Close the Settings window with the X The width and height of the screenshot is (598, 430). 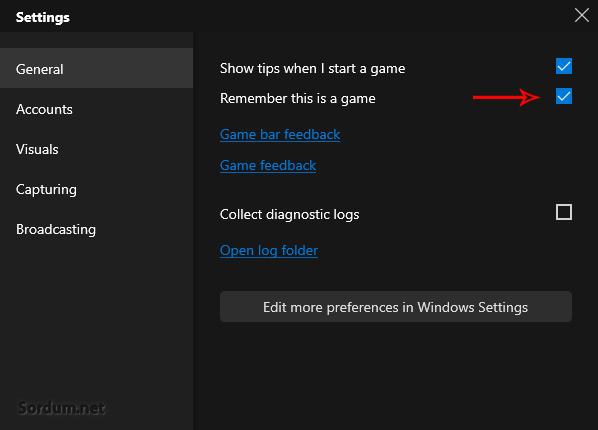582,15
